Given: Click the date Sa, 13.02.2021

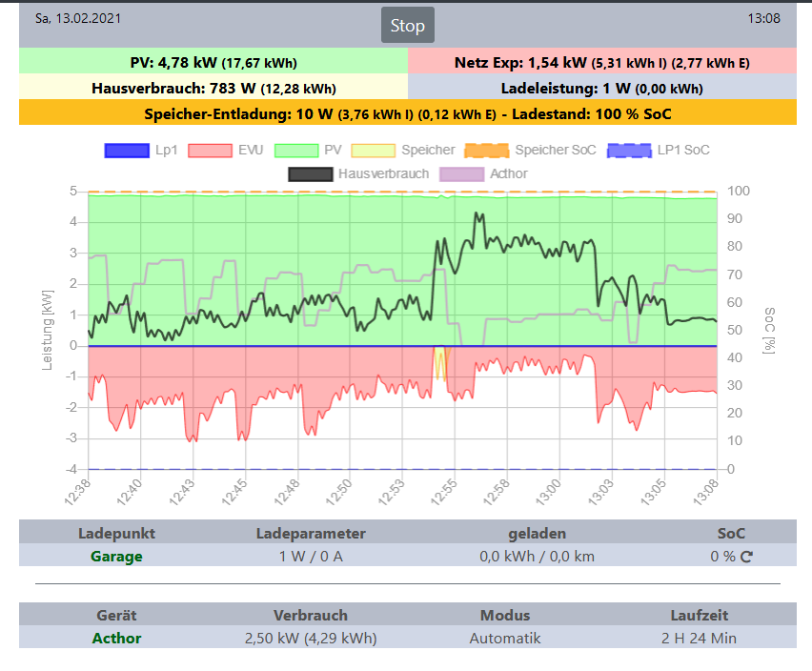Looking at the screenshot, I should pos(78,19).
